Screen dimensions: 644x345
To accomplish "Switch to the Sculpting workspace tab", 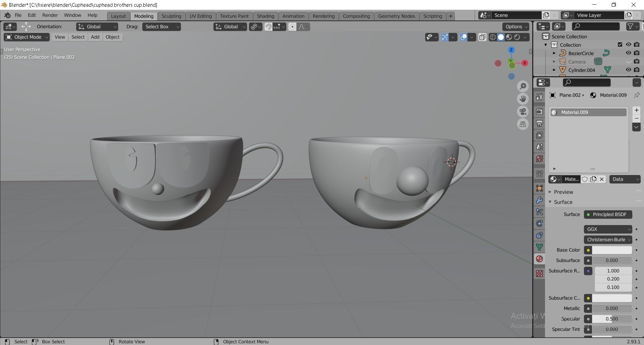I will (171, 16).
